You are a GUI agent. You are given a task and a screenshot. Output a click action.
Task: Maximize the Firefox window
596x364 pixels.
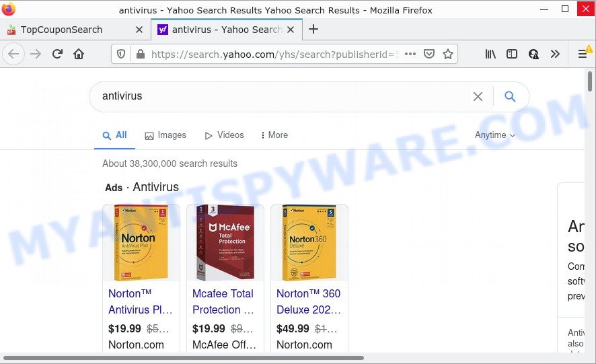click(565, 9)
